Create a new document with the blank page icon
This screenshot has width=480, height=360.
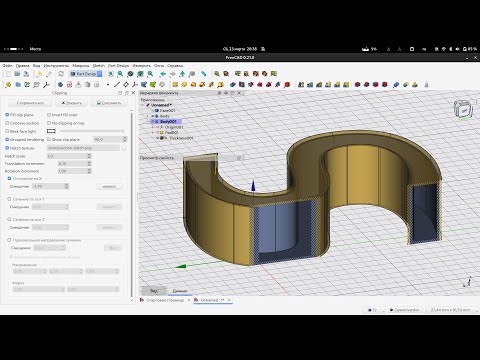[8, 74]
